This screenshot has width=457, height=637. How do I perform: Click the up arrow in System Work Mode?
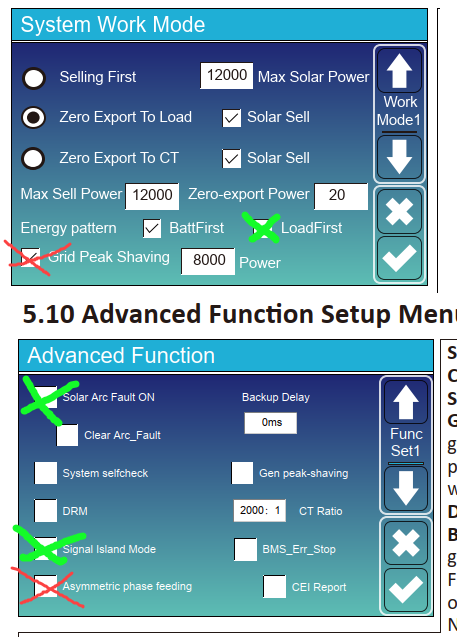coord(399,71)
